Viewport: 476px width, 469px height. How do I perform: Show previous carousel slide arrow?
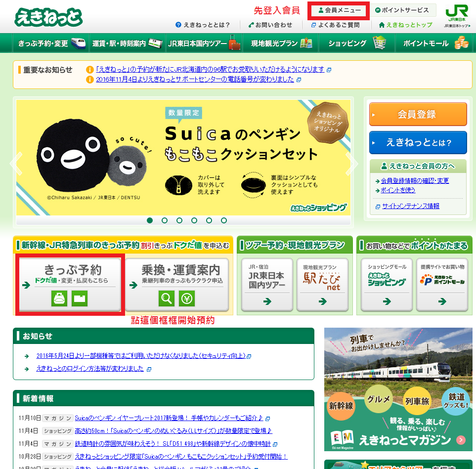[16, 163]
